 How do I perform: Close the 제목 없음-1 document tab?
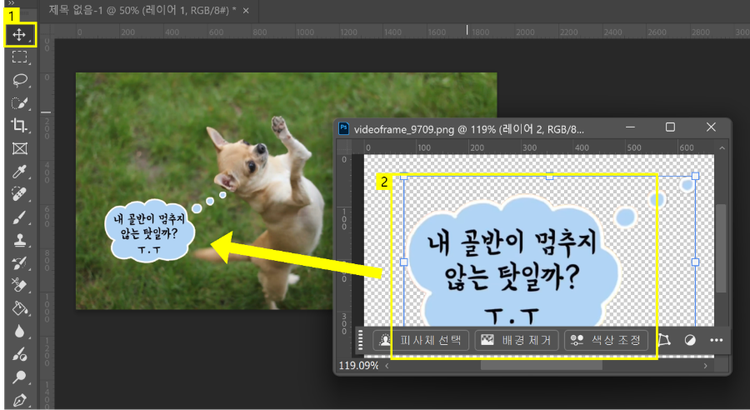pos(246,11)
